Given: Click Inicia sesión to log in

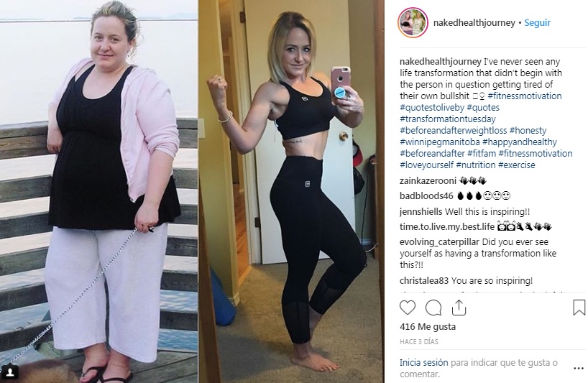Looking at the screenshot, I should click(424, 363).
